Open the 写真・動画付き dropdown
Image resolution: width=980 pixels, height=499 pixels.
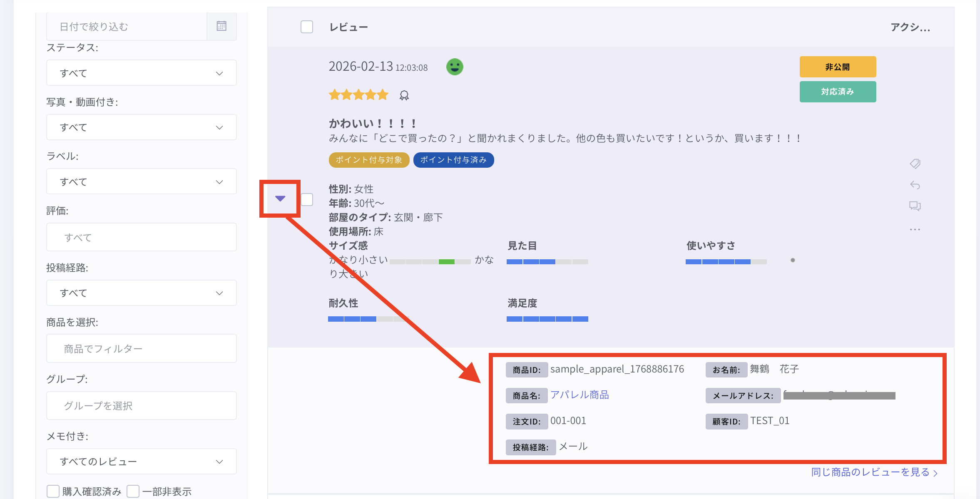point(142,127)
